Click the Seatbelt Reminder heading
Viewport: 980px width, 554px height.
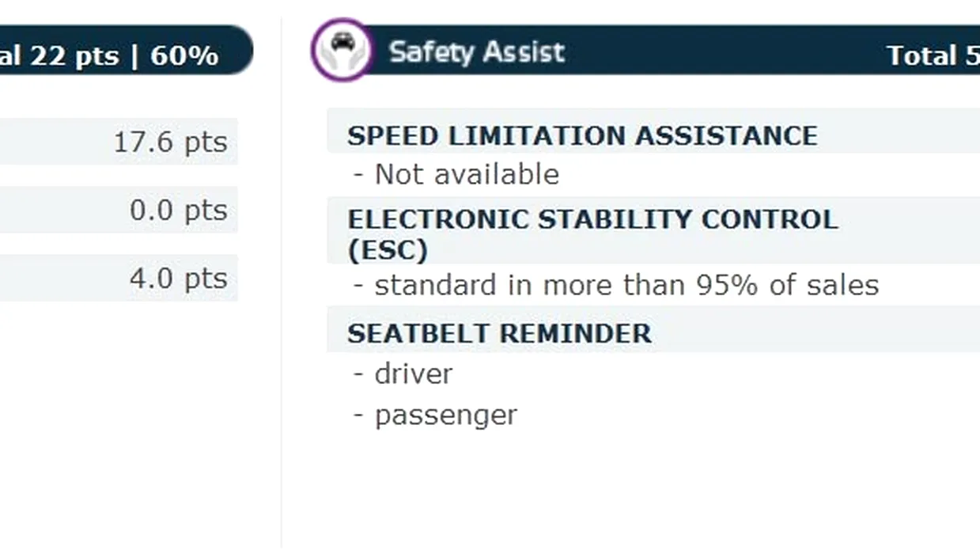500,333
